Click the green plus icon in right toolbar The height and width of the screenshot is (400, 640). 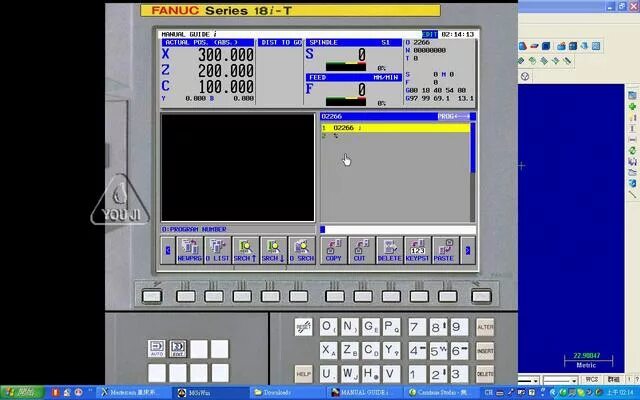[632, 107]
